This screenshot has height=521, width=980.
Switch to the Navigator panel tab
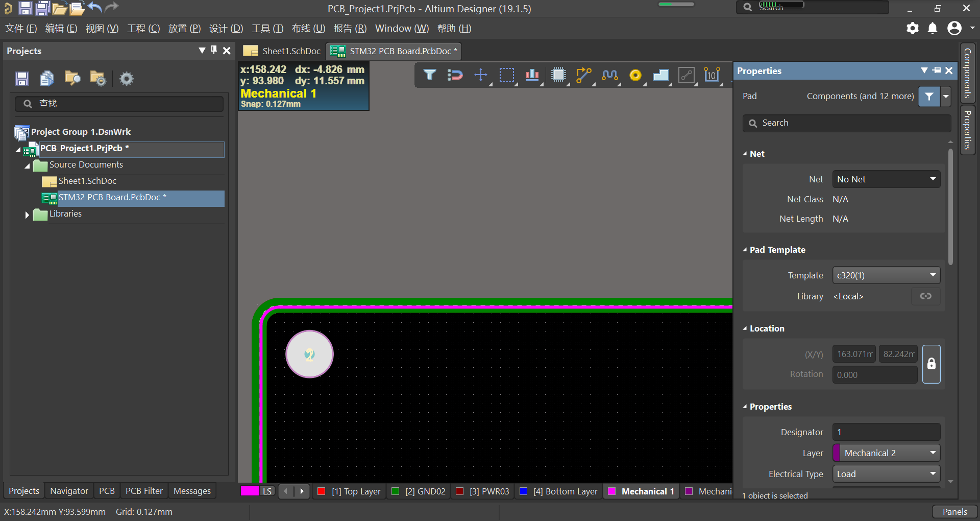[x=69, y=491]
